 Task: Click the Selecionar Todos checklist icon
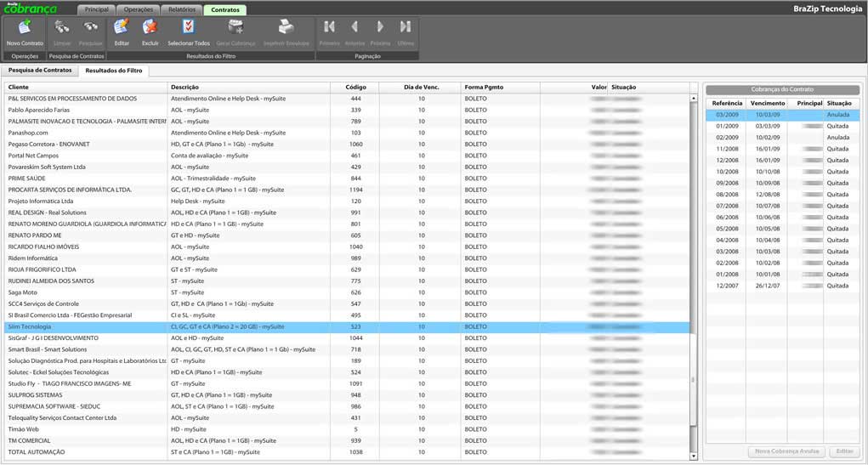point(189,27)
